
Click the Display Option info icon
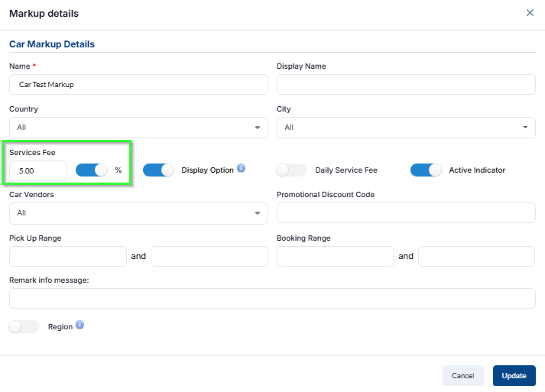[241, 168]
